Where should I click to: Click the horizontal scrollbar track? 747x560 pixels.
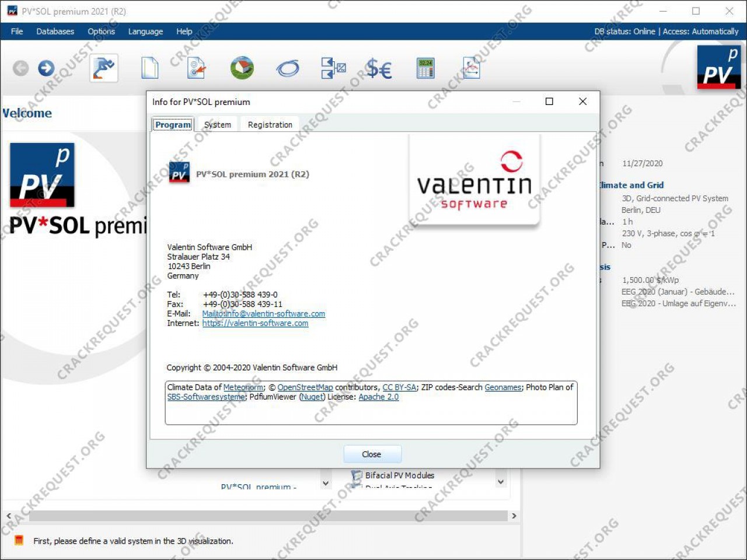[x=268, y=516]
